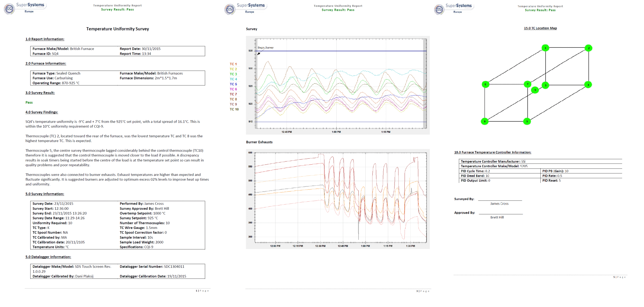Select green node 1 on the TC map

(545, 48)
